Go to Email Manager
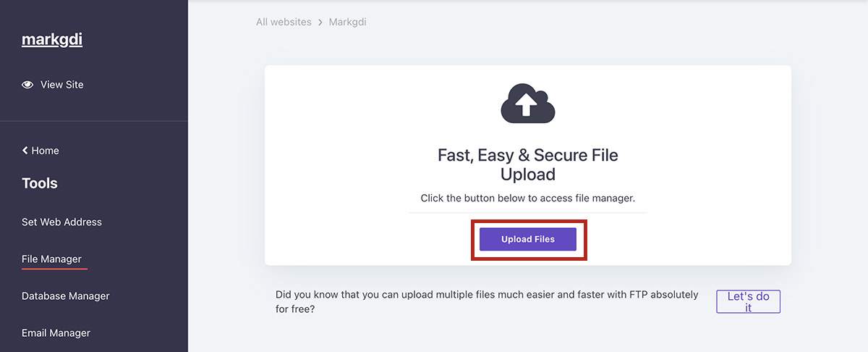Screen dimensions: 868x352 [x=56, y=333]
